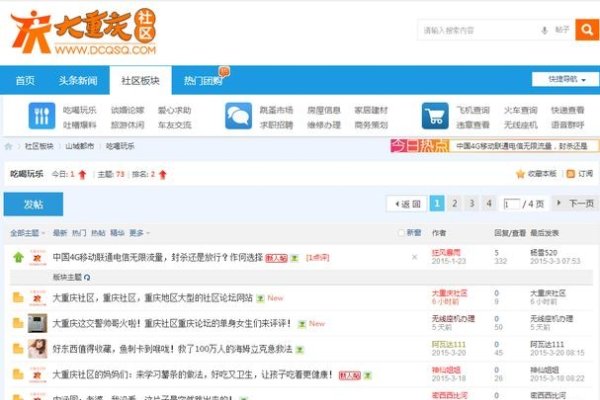Open the 帖子 search type dropdown

pyautogui.click(x=562, y=30)
